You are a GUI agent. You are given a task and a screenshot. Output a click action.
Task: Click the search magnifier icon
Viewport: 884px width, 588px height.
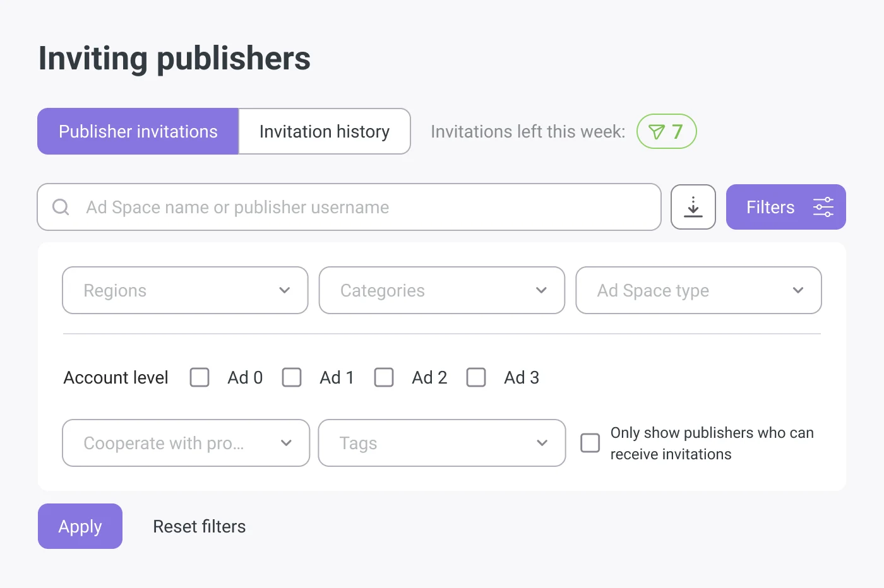[x=61, y=207]
